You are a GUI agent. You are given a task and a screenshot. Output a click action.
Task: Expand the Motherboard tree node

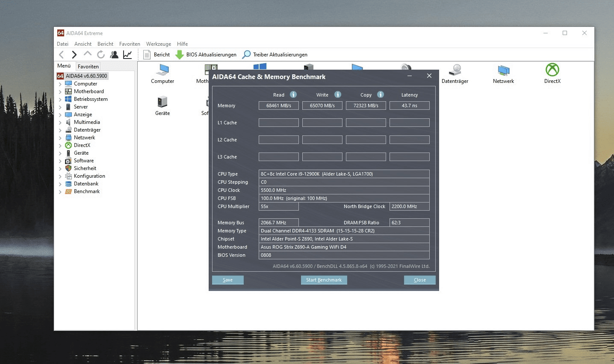[60, 92]
